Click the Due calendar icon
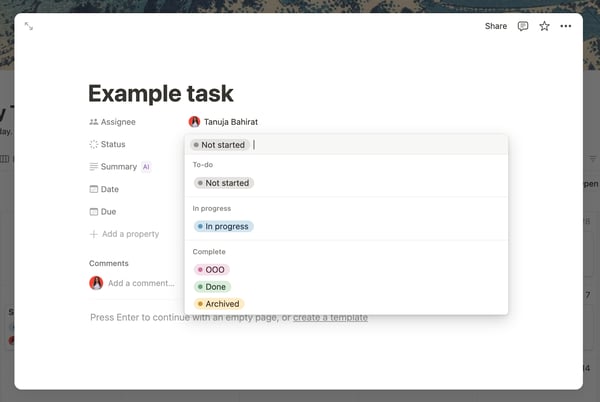600x402 pixels. coord(94,211)
